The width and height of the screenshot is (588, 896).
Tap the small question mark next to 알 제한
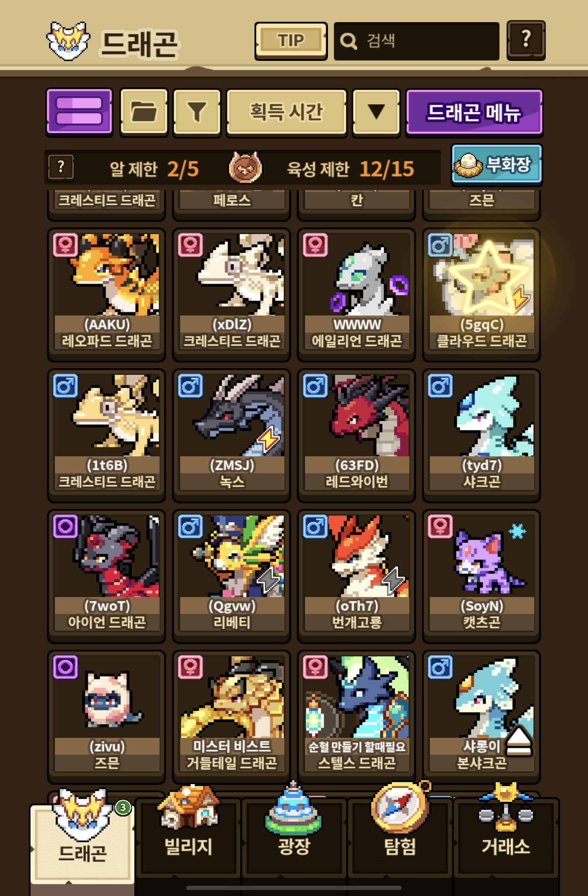[61, 168]
